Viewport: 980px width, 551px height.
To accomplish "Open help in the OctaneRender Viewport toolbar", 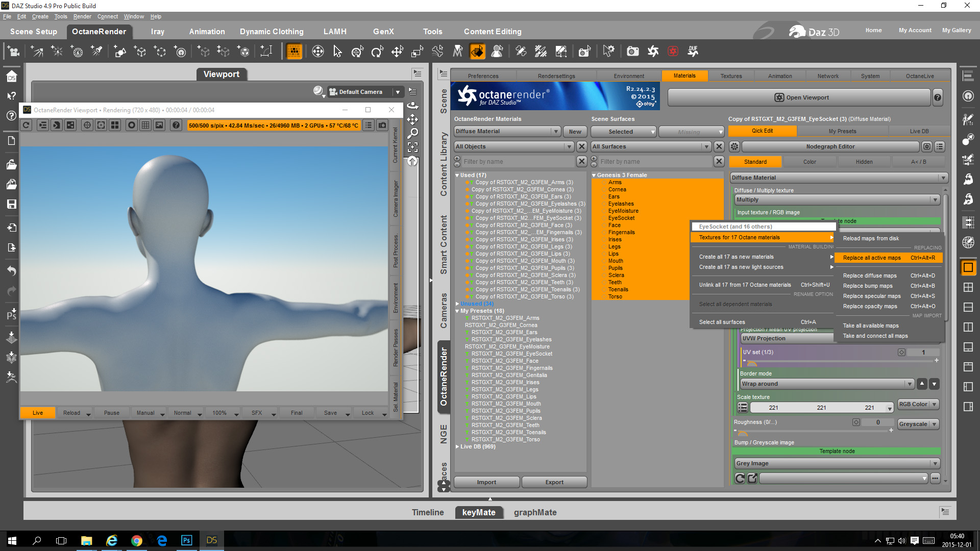I will (176, 125).
